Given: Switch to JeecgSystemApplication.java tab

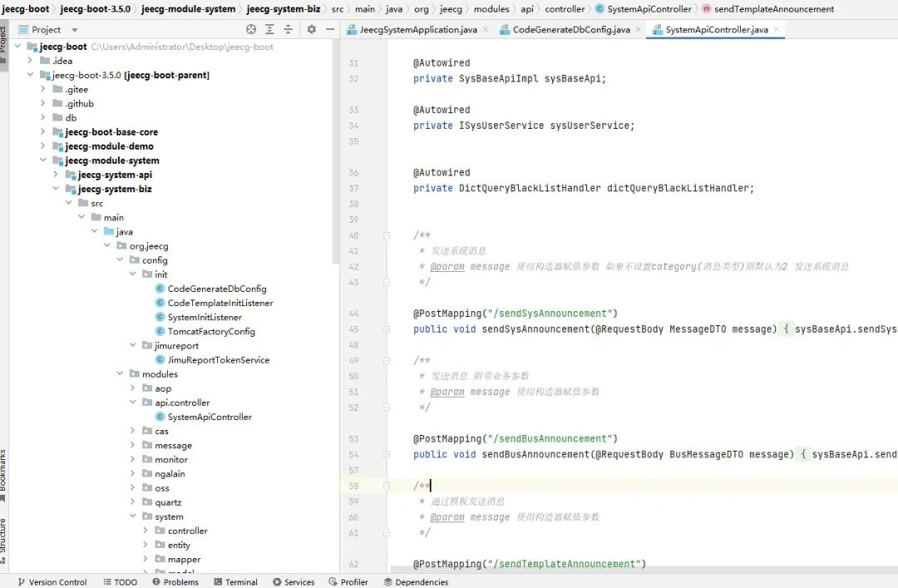Looking at the screenshot, I should tap(418, 29).
